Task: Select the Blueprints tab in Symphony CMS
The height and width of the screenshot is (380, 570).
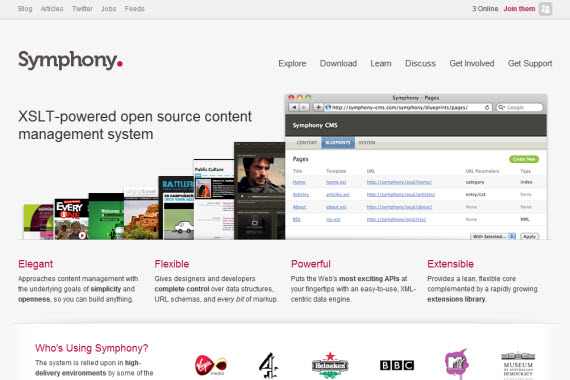Action: [x=338, y=143]
